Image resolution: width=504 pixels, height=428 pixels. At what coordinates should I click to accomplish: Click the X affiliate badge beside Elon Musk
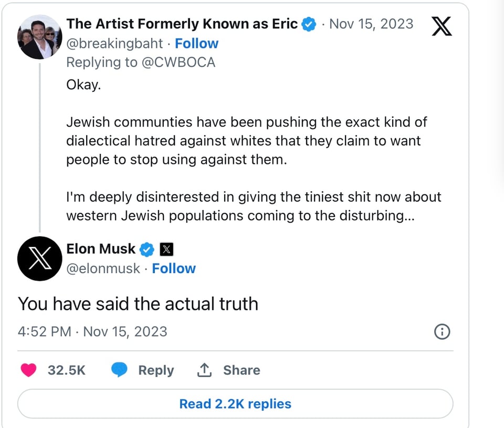166,249
